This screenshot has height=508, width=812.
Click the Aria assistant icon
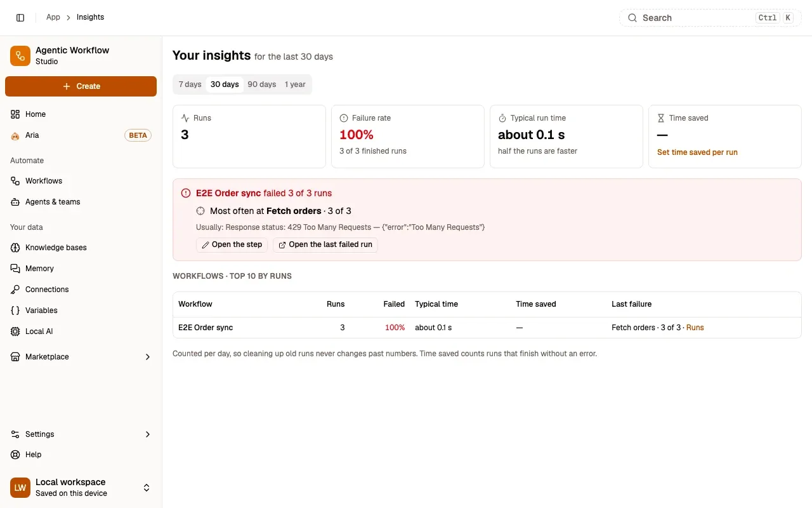(x=15, y=135)
